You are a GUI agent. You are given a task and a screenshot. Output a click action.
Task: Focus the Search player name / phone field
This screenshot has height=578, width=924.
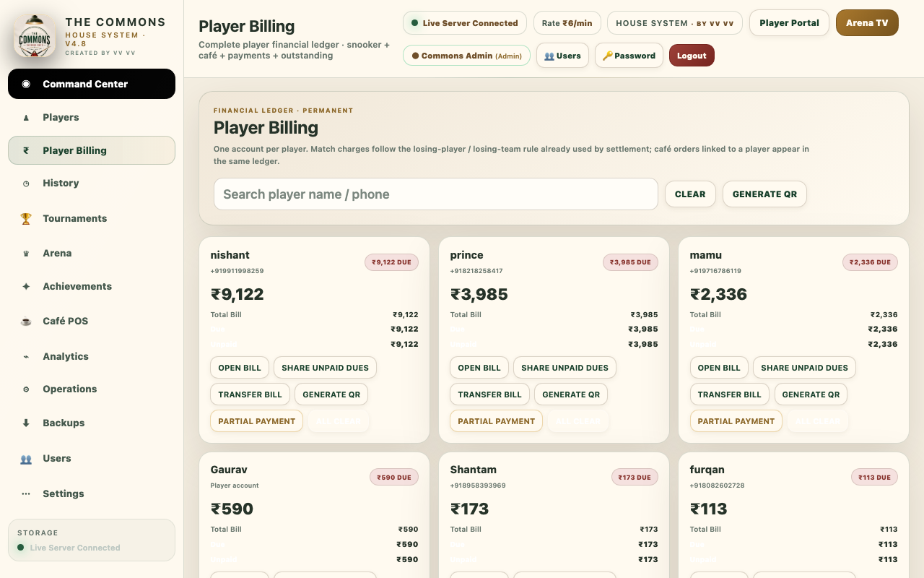436,194
